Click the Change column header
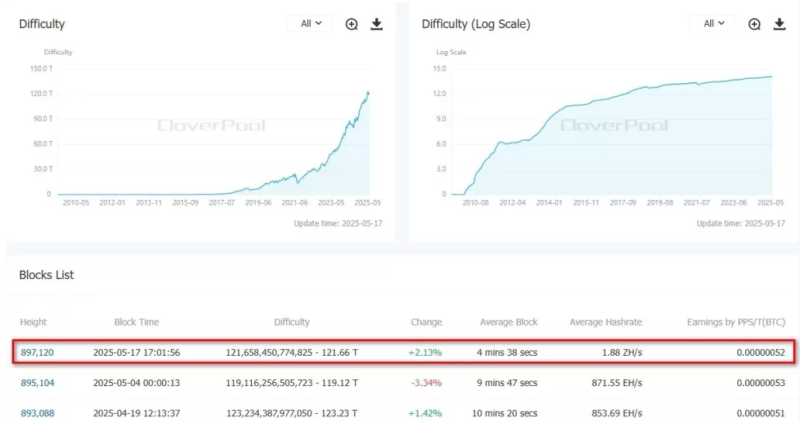Screen dimensions: 800x421 [x=426, y=322]
